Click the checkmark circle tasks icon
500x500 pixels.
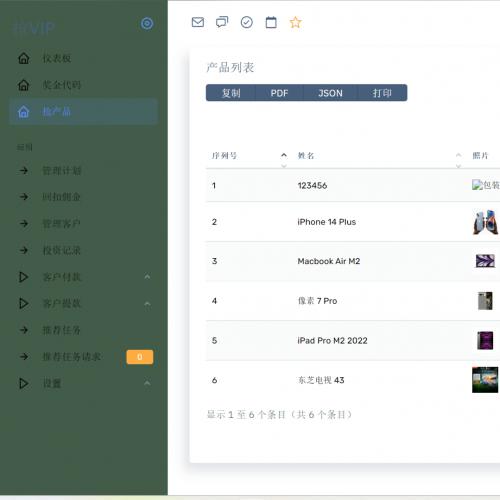(x=247, y=22)
